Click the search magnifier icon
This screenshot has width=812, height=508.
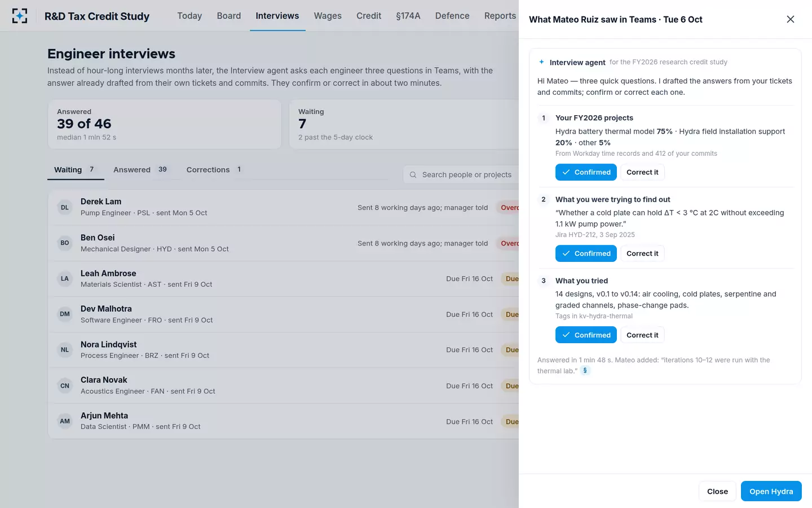pos(413,175)
